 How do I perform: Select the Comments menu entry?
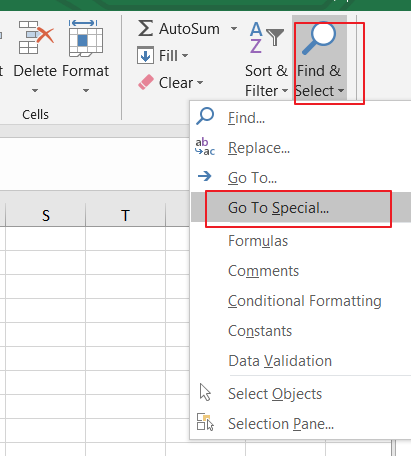pyautogui.click(x=301, y=271)
